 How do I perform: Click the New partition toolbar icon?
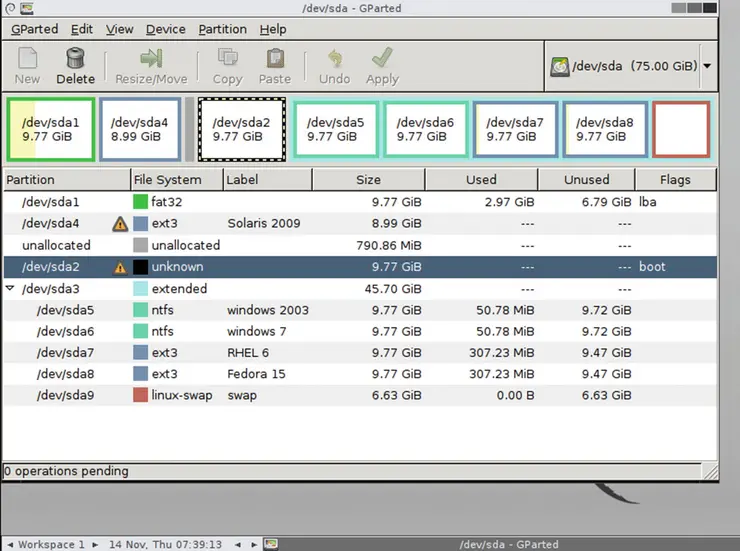27,59
